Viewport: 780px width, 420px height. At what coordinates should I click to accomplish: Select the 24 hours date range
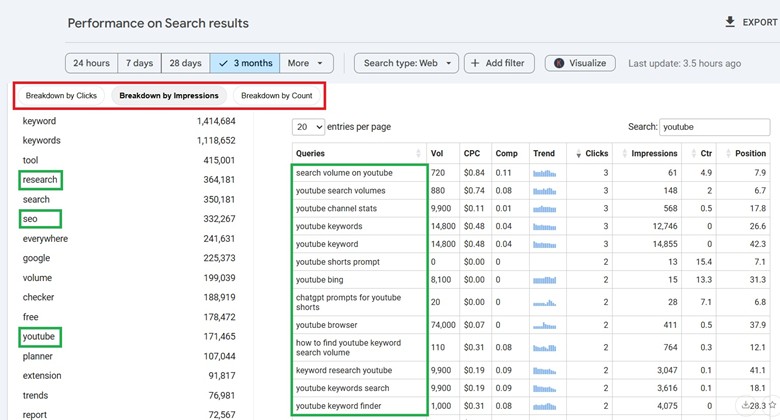click(91, 63)
